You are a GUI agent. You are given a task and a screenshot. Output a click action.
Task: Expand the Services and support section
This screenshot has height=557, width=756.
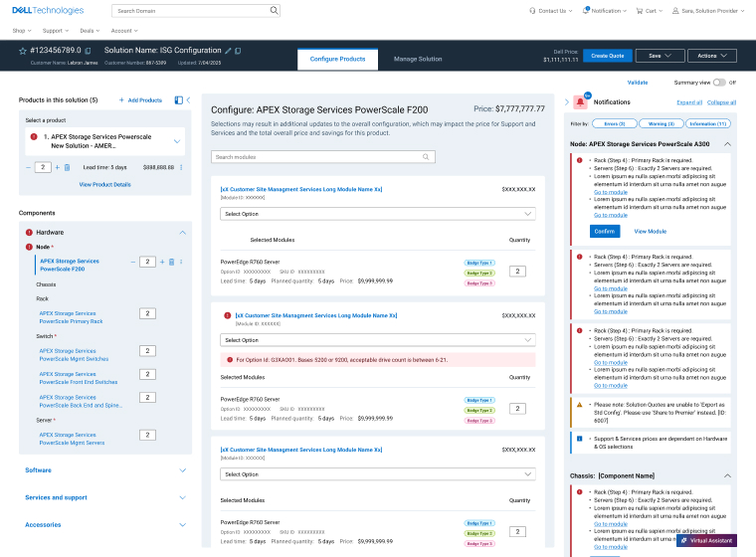183,497
